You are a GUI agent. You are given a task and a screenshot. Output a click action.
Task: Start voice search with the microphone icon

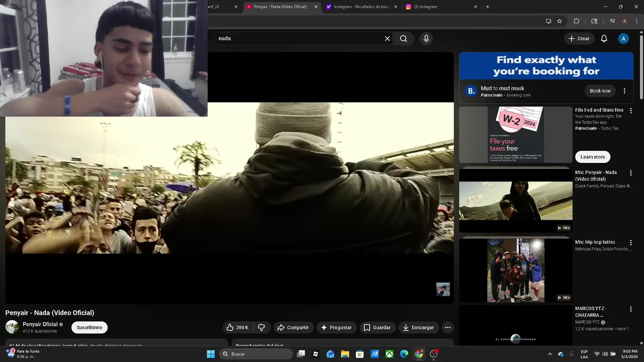click(426, 38)
